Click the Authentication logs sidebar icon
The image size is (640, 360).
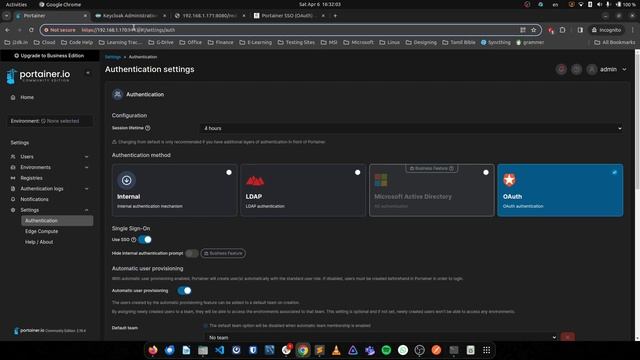pos(13,189)
